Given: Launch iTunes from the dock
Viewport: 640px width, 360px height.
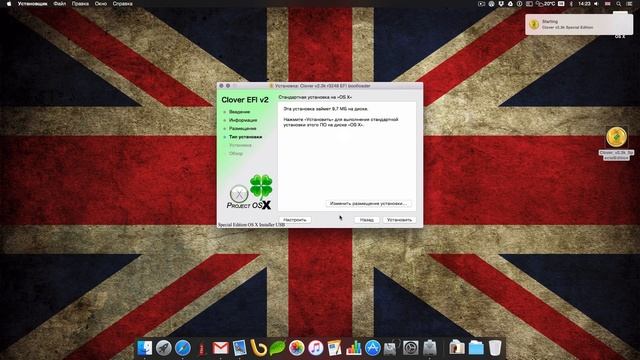Looking at the screenshot, I should pos(316,348).
